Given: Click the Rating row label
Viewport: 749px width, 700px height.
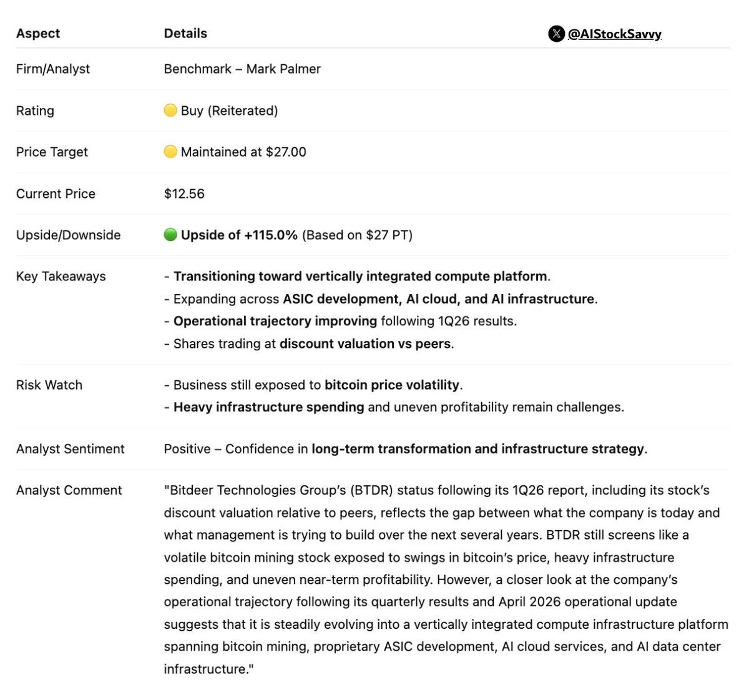Looking at the screenshot, I should point(35,111).
